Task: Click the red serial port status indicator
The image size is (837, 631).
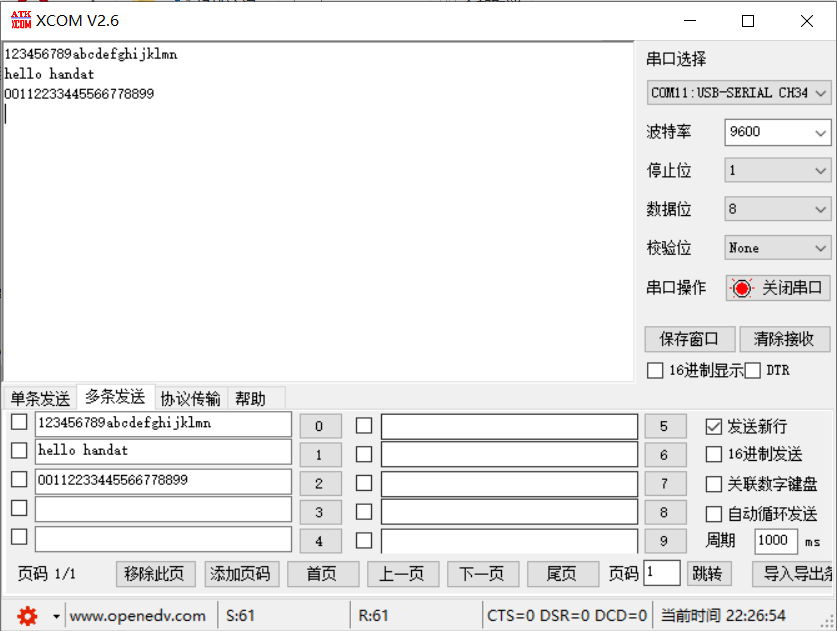Action: point(742,288)
